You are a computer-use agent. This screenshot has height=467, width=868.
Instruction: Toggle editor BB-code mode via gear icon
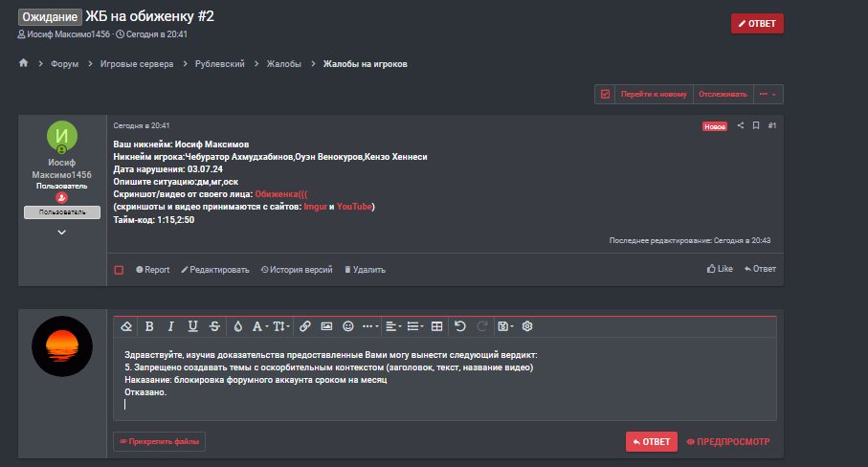coord(526,326)
